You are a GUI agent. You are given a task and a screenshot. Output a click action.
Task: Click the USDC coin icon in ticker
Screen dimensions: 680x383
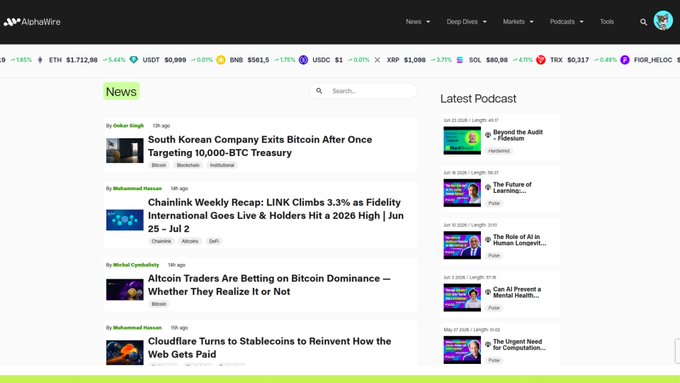(304, 60)
